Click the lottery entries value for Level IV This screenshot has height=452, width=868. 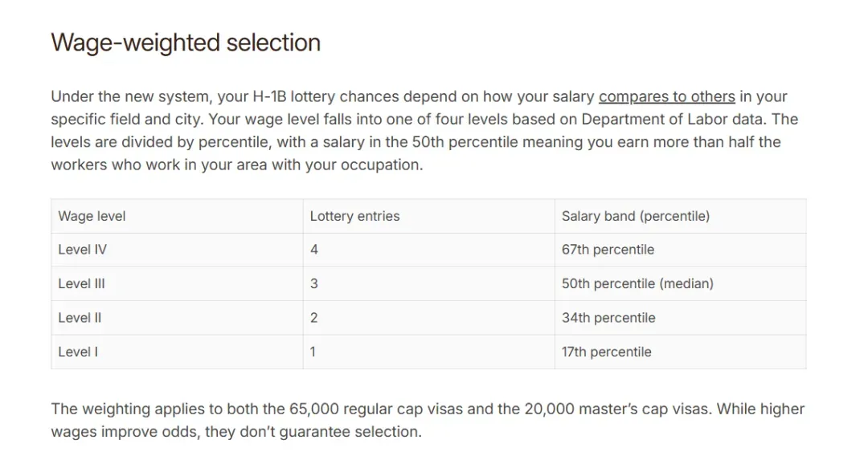(x=314, y=250)
